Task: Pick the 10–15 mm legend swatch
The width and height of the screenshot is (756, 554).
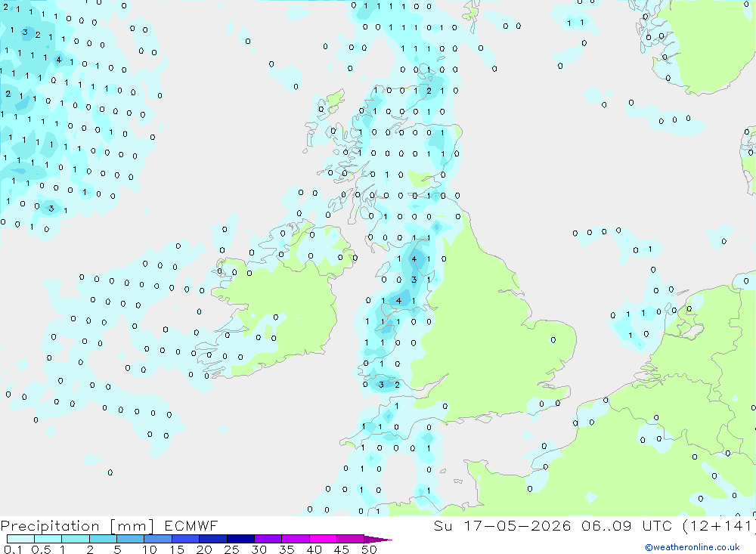Action: click(158, 539)
